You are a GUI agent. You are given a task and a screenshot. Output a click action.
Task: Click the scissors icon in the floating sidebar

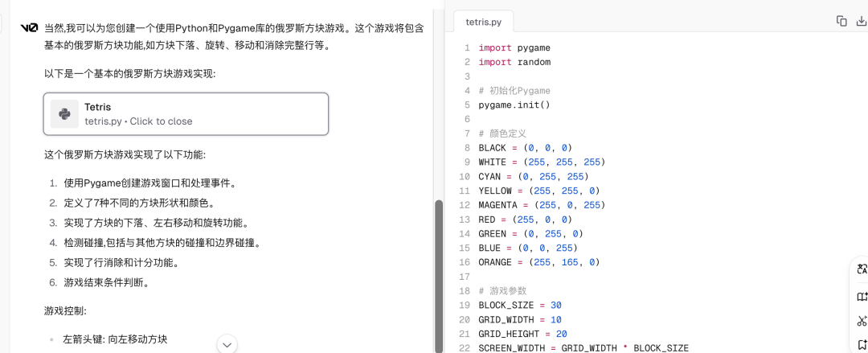click(x=861, y=320)
